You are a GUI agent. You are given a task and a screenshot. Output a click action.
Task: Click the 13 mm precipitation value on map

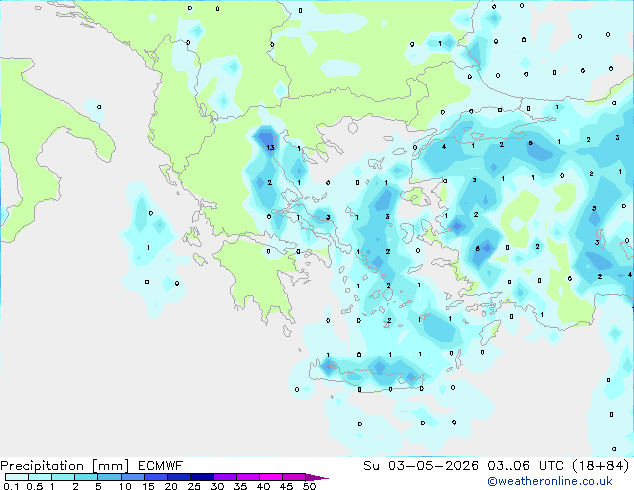271,148
